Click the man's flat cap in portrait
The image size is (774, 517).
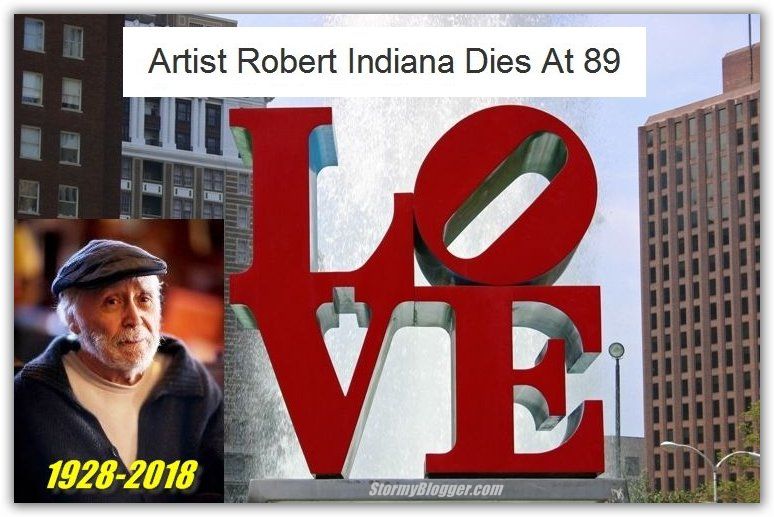point(108,265)
